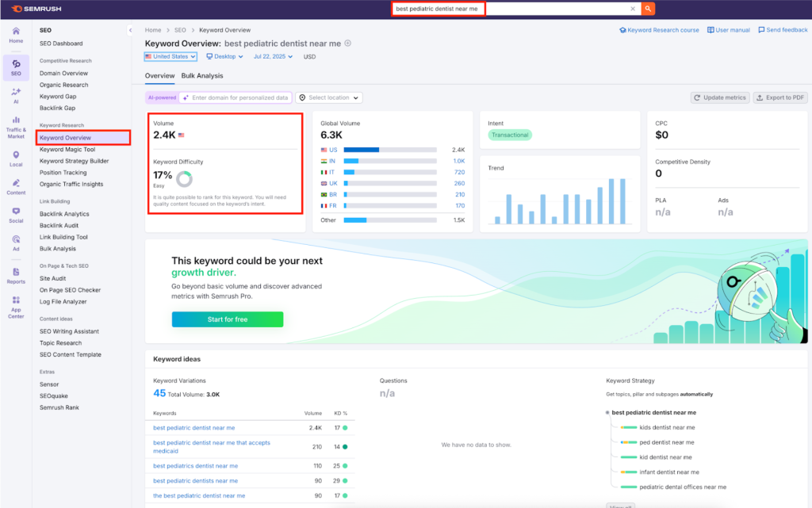Click the 45 keyword variations count
This screenshot has height=508, width=812.
(x=159, y=393)
